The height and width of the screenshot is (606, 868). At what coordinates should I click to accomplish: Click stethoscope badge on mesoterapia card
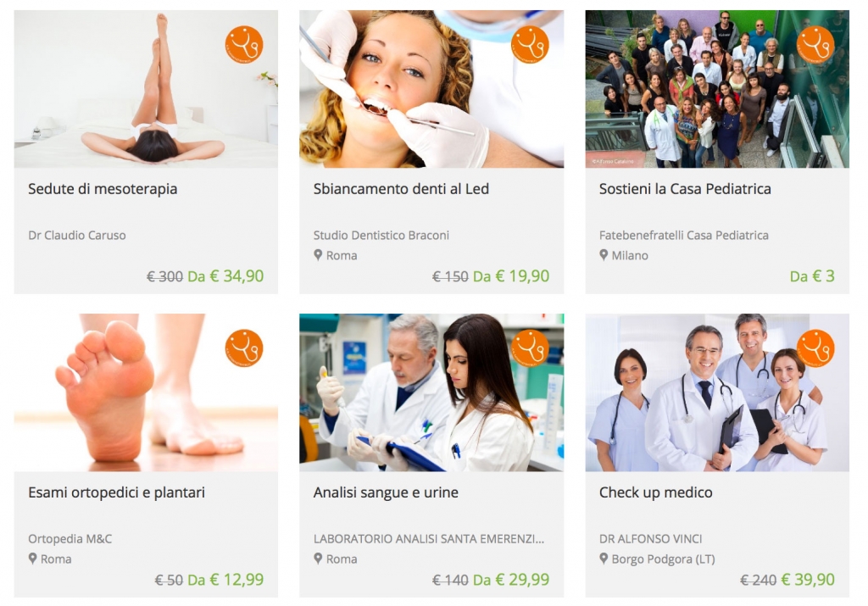click(x=244, y=44)
